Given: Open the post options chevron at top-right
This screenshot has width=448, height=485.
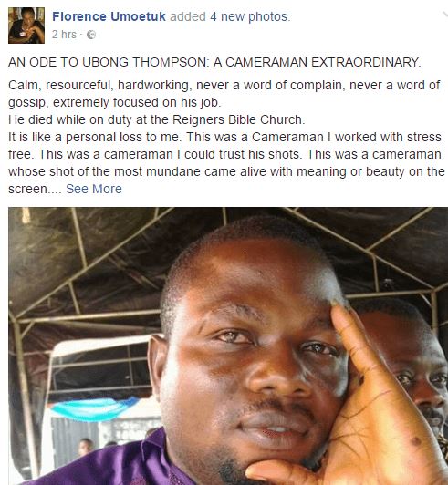Looking at the screenshot, I should coord(445,15).
